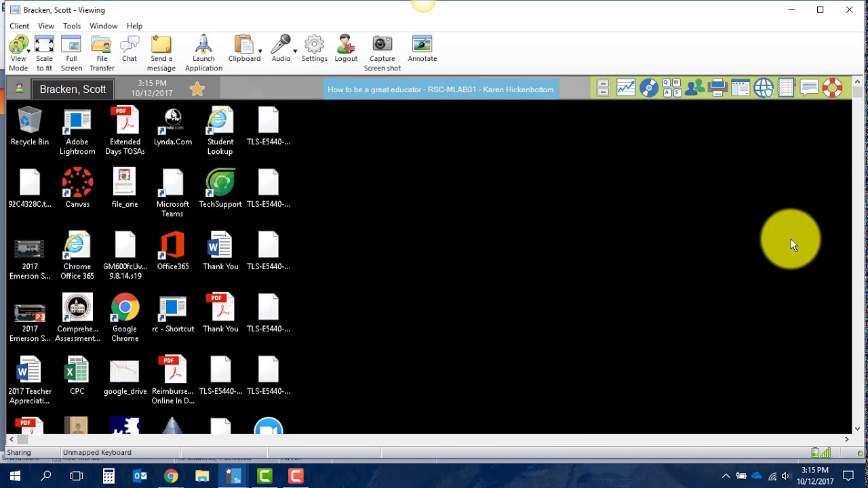Click the QWAS keyboard monitoring icon

[x=672, y=88]
